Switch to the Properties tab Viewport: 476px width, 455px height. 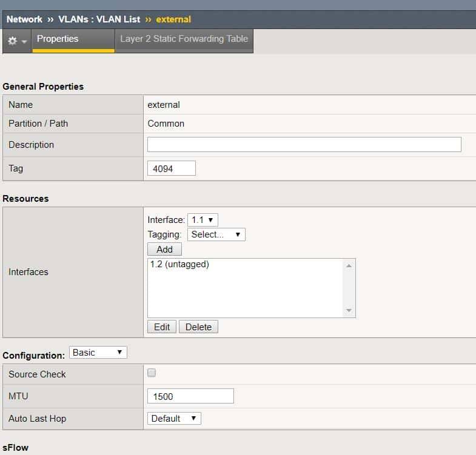click(58, 39)
